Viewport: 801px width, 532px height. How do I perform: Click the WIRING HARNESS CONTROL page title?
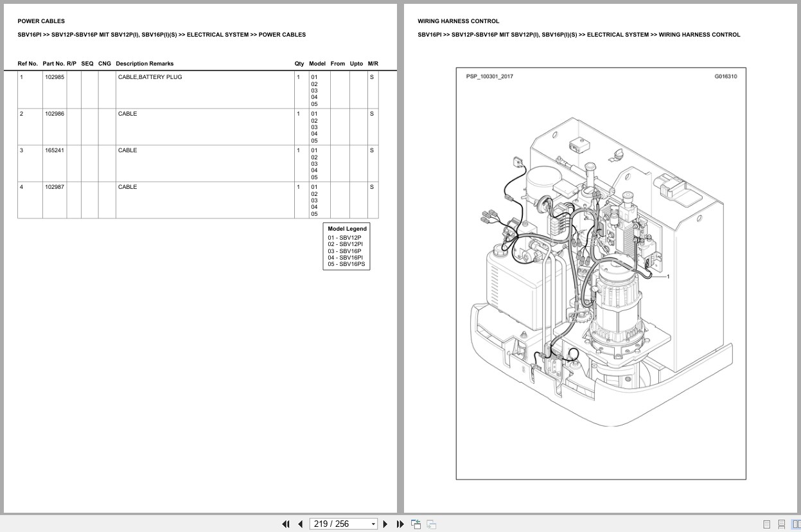(x=458, y=21)
